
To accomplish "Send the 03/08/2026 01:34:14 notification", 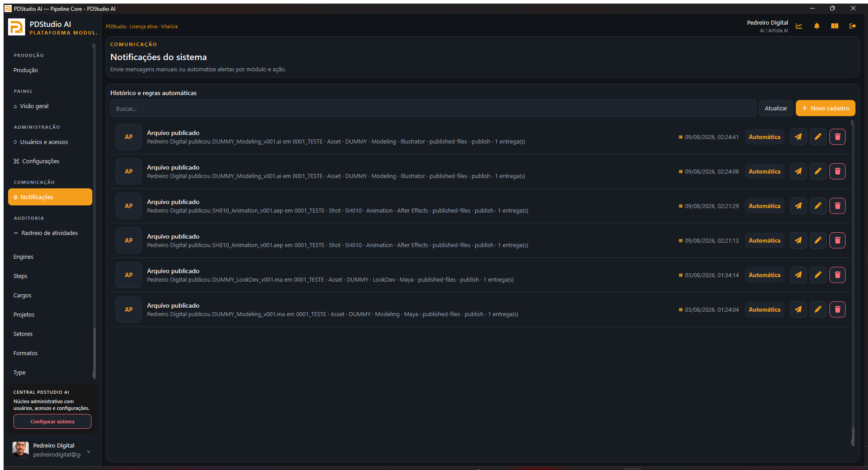I will (x=799, y=275).
